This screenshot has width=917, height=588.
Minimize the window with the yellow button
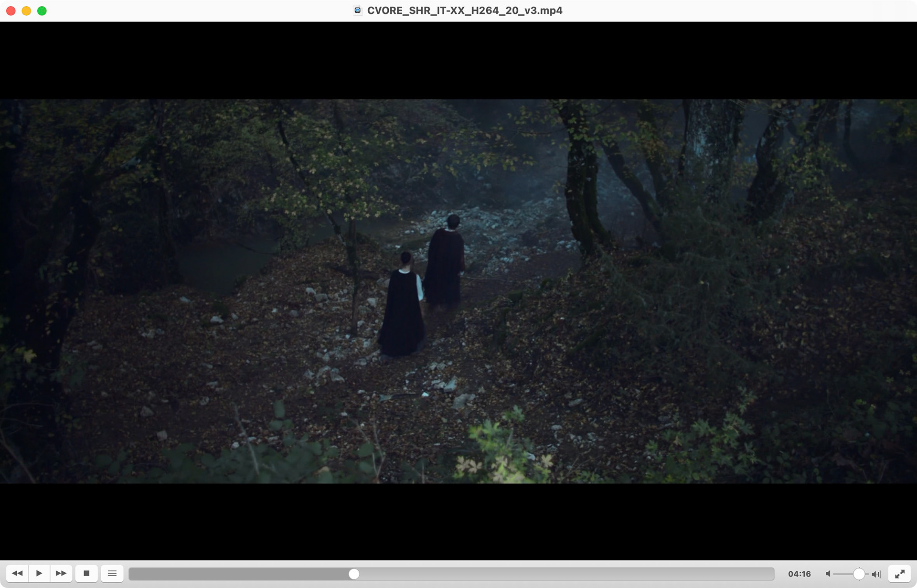[x=26, y=11]
